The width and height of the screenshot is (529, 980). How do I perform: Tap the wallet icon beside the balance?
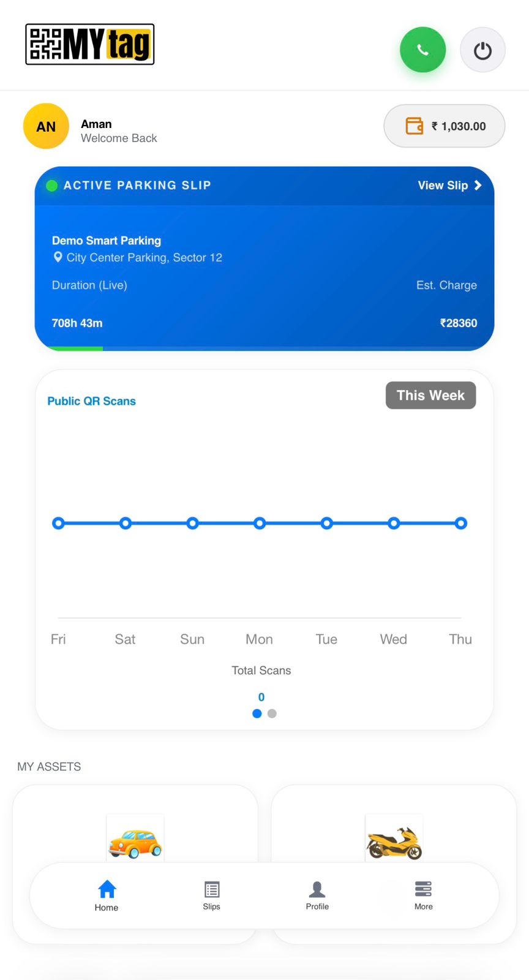[x=415, y=126]
